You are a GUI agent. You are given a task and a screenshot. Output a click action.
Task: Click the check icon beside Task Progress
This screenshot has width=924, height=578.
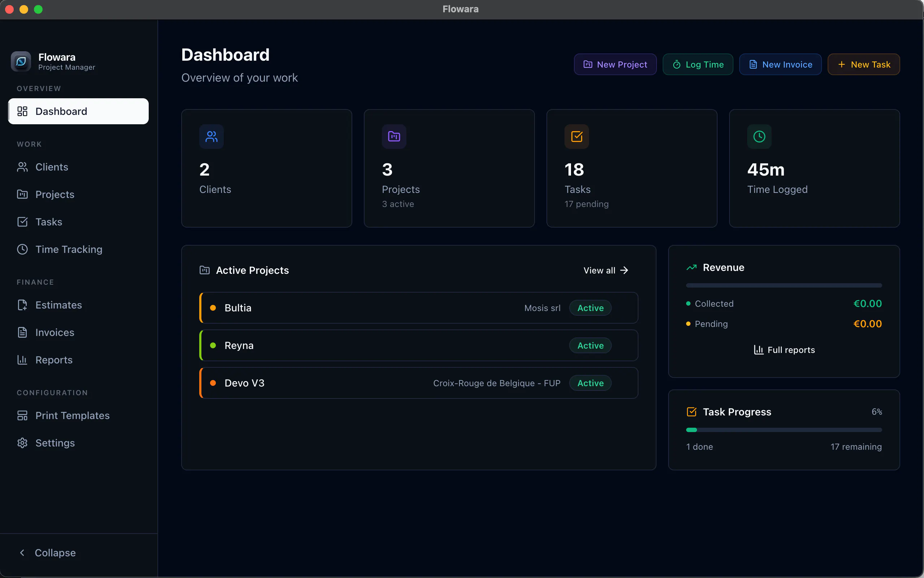click(692, 412)
